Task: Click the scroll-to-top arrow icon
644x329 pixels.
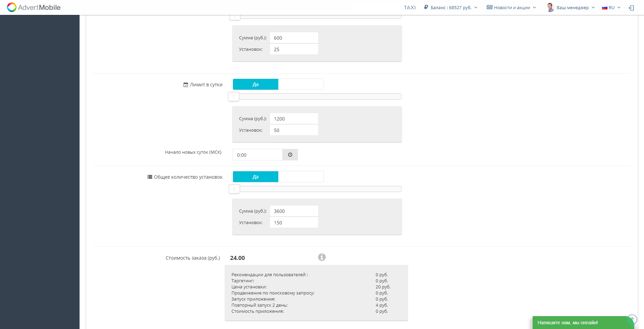Action: [x=632, y=319]
